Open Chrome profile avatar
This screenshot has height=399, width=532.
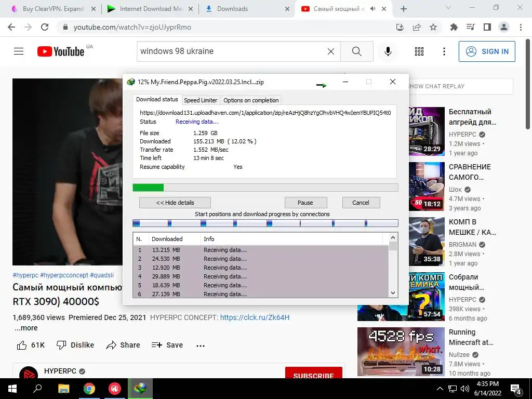tap(504, 28)
